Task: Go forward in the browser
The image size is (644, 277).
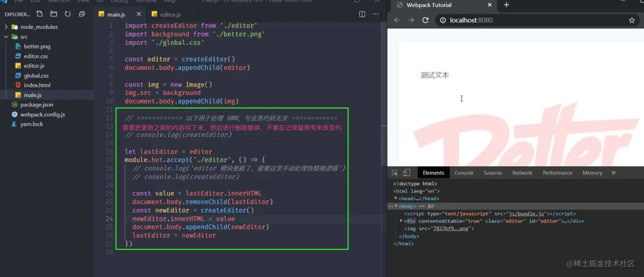Action: coord(411,20)
